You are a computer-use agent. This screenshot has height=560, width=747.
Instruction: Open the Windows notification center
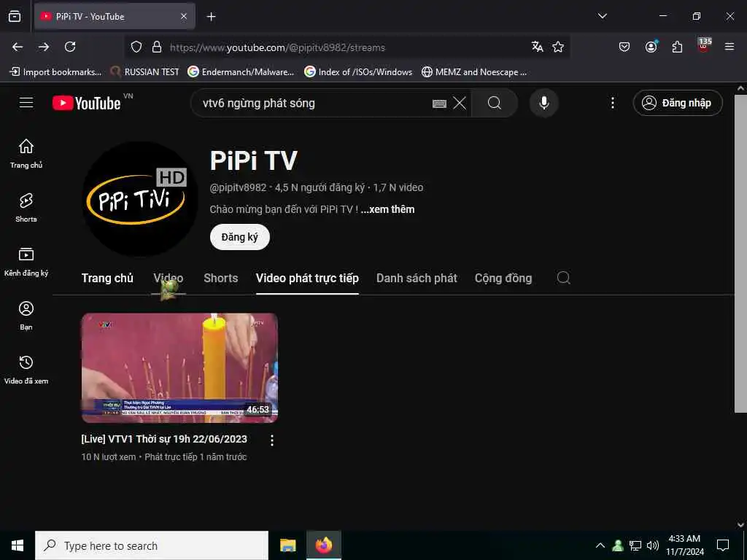pyautogui.click(x=723, y=545)
